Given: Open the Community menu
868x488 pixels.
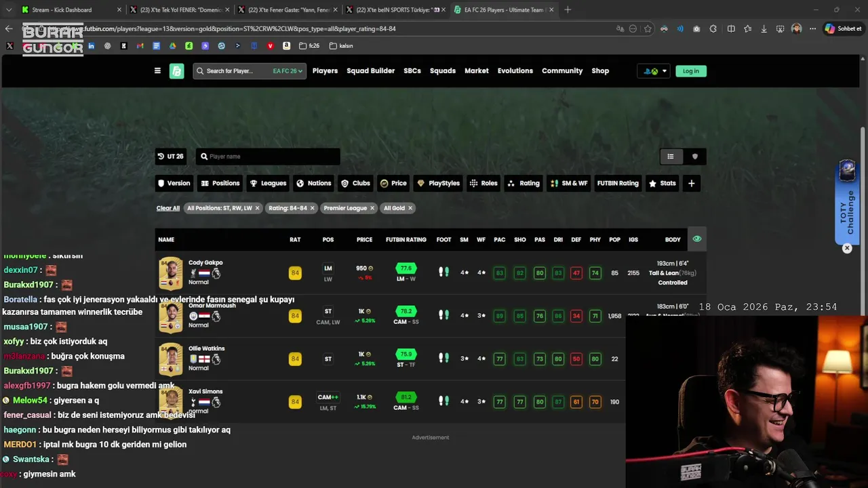Looking at the screenshot, I should (562, 71).
